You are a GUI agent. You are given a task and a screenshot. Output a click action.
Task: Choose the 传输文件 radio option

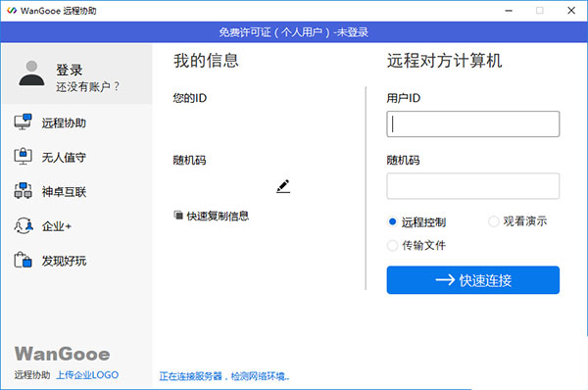[x=392, y=246]
